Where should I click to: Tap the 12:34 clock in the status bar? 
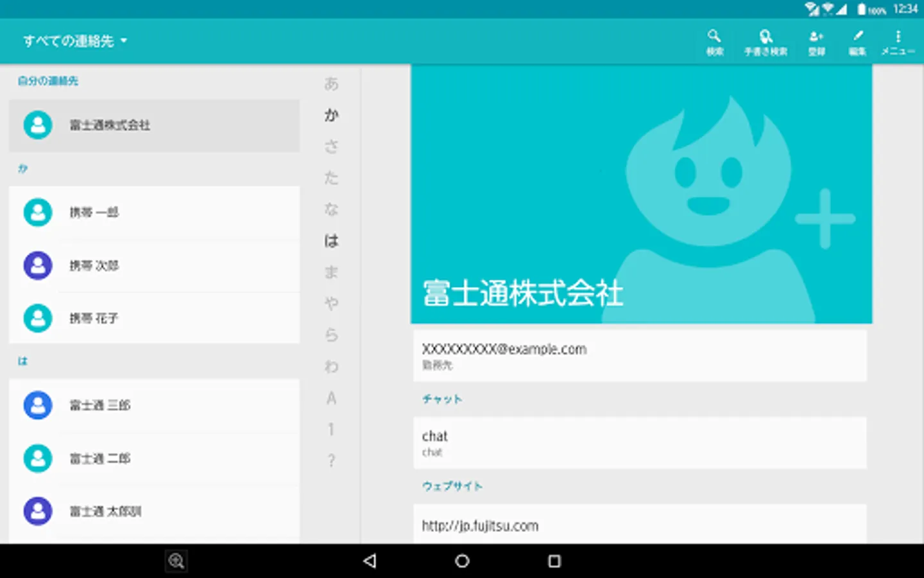pos(905,9)
